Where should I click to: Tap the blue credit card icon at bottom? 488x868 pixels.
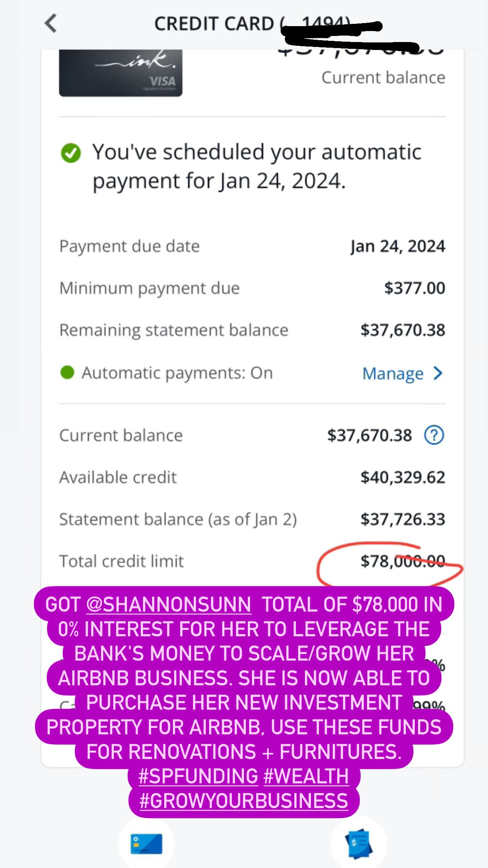[x=146, y=844]
